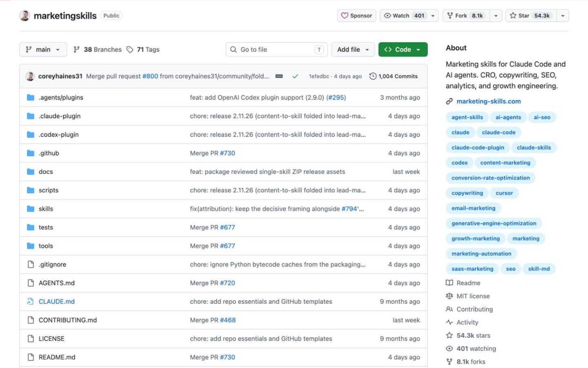Select the conversion-rate-optimization topic tag
This screenshot has height=368, width=588.
click(490, 178)
